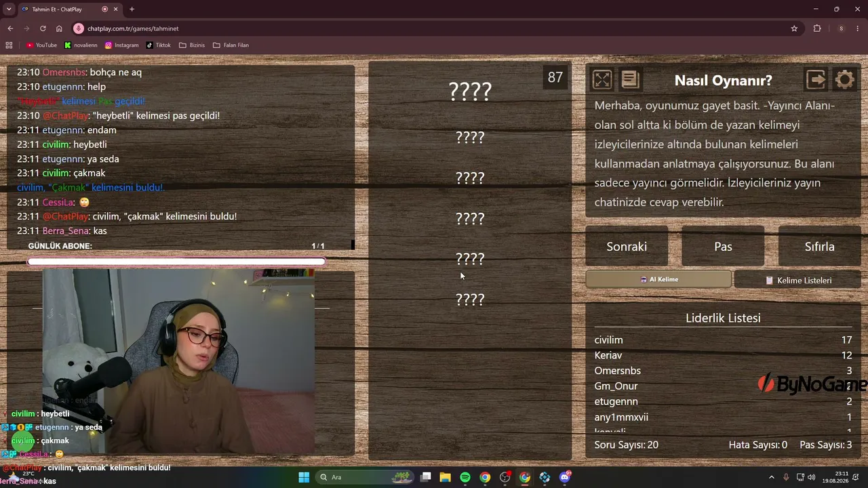Open Spotify from the taskbar

click(x=465, y=477)
